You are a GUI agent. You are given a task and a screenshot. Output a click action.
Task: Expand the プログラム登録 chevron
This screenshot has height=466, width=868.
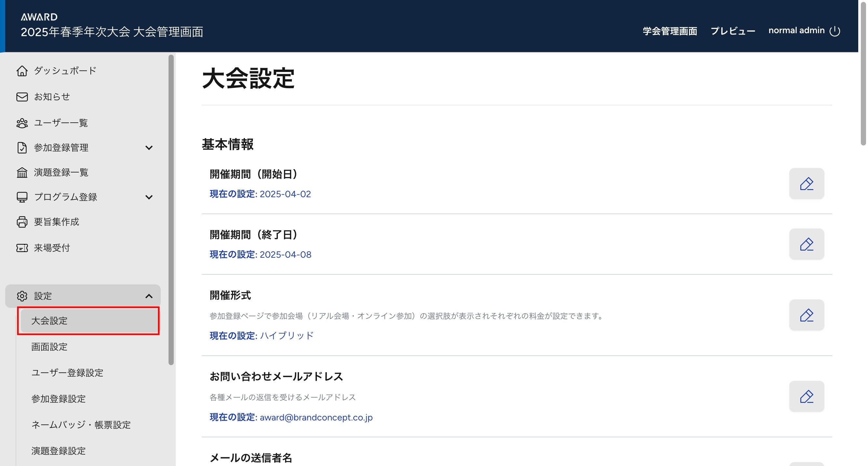coord(149,197)
